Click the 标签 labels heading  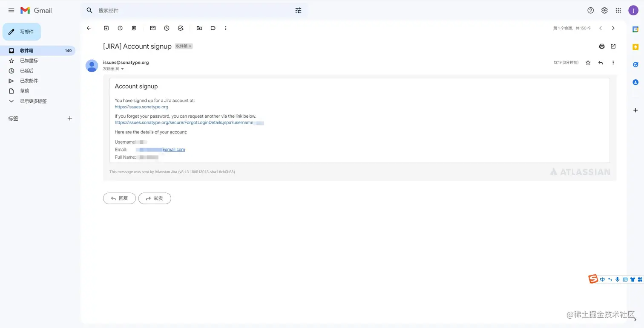click(x=13, y=118)
